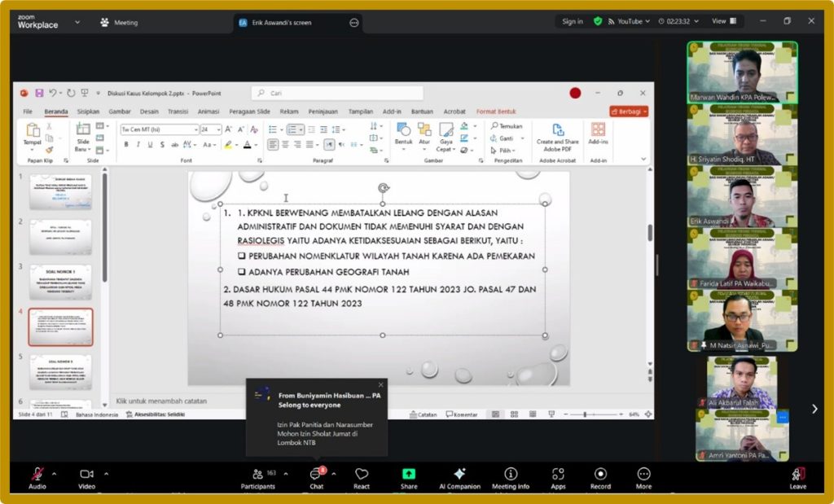Image resolution: width=834 pixels, height=504 pixels.
Task: Leave the meeting
Action: click(x=798, y=476)
